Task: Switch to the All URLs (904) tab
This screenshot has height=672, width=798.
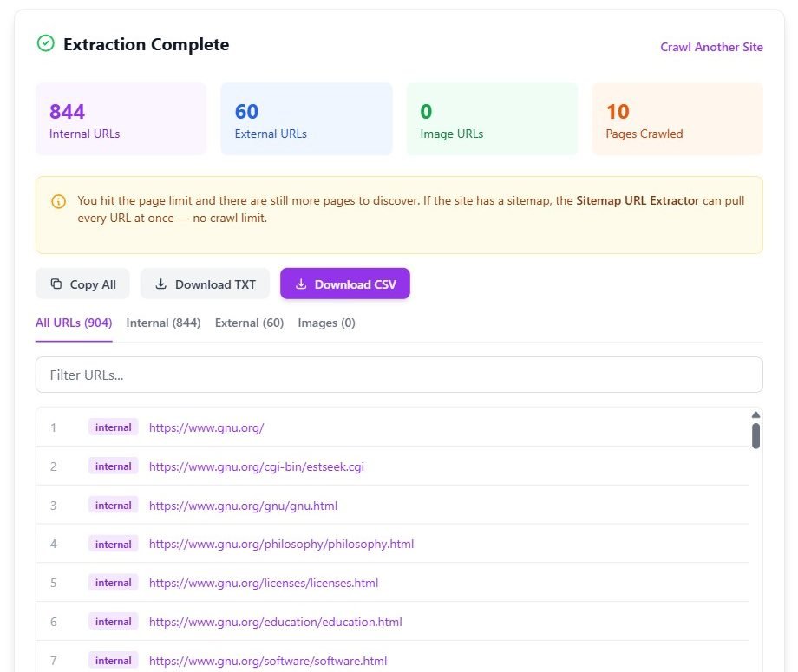Action: (x=74, y=323)
